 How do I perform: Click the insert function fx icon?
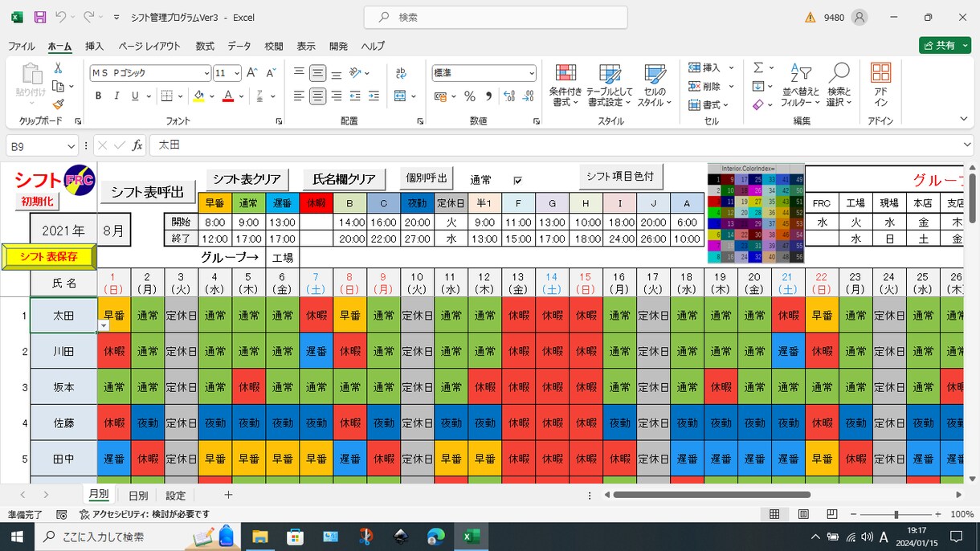(137, 145)
